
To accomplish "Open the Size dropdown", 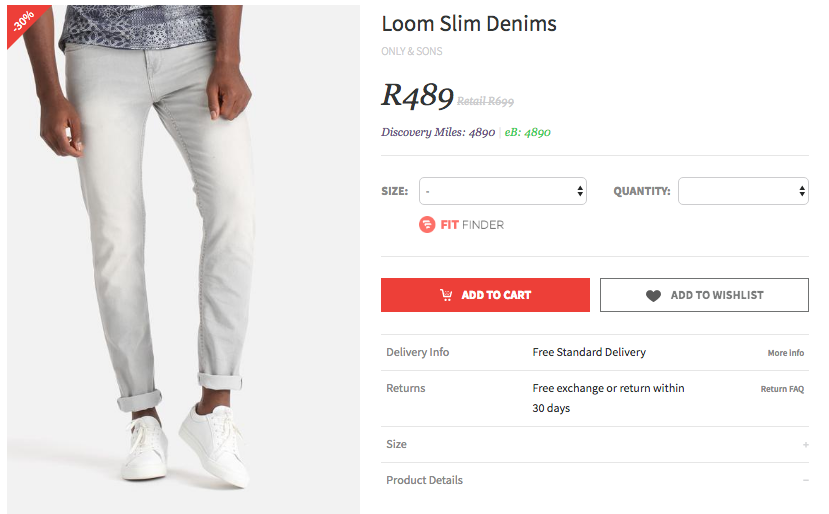I will pyautogui.click(x=502, y=191).
